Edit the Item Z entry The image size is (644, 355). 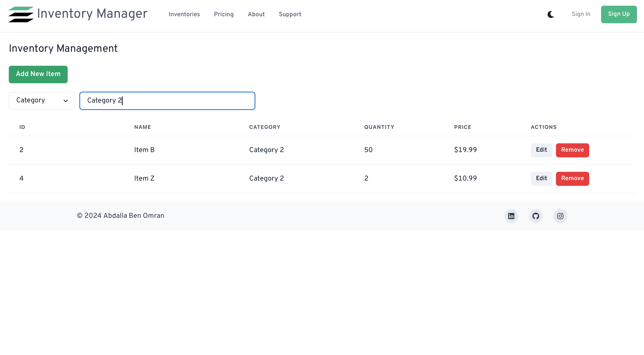[x=541, y=178]
